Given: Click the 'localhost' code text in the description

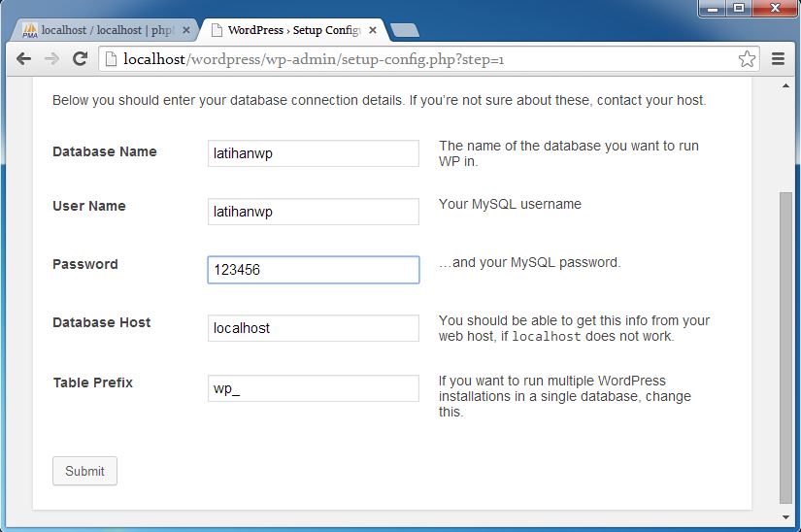Looking at the screenshot, I should (546, 337).
